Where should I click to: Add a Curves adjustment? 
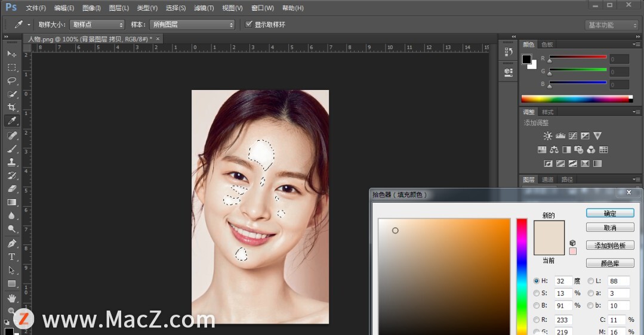[573, 136]
